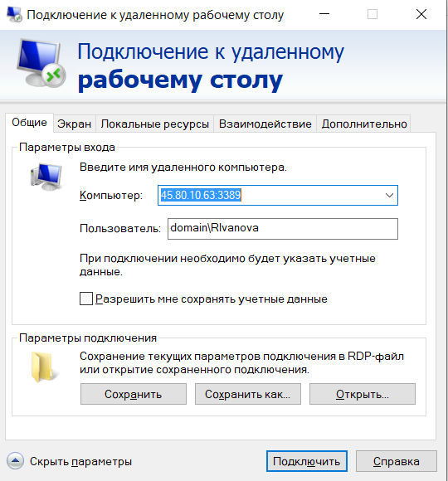
Task: Switch to the Общие tab
Action: 30,123
